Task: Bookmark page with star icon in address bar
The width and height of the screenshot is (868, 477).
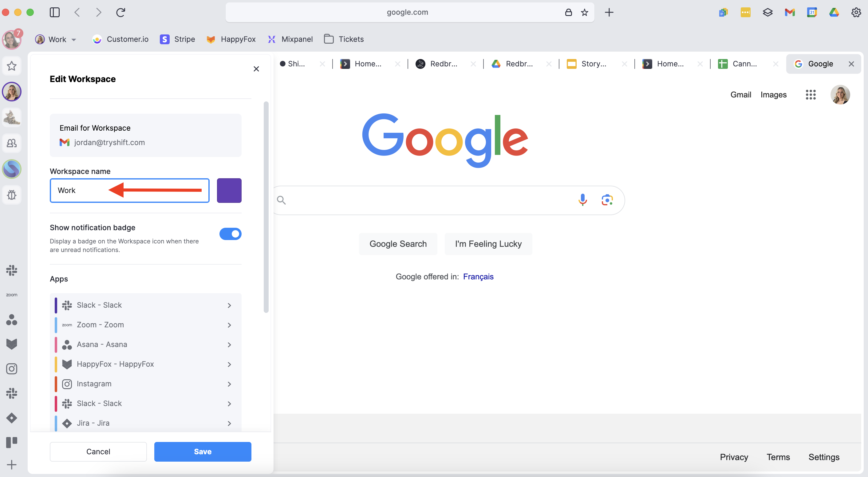Action: (x=585, y=13)
